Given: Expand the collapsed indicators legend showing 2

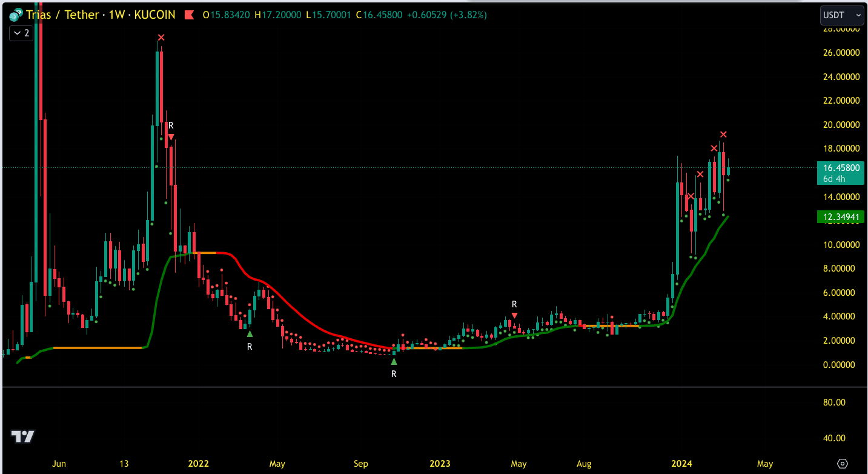Looking at the screenshot, I should click(21, 33).
